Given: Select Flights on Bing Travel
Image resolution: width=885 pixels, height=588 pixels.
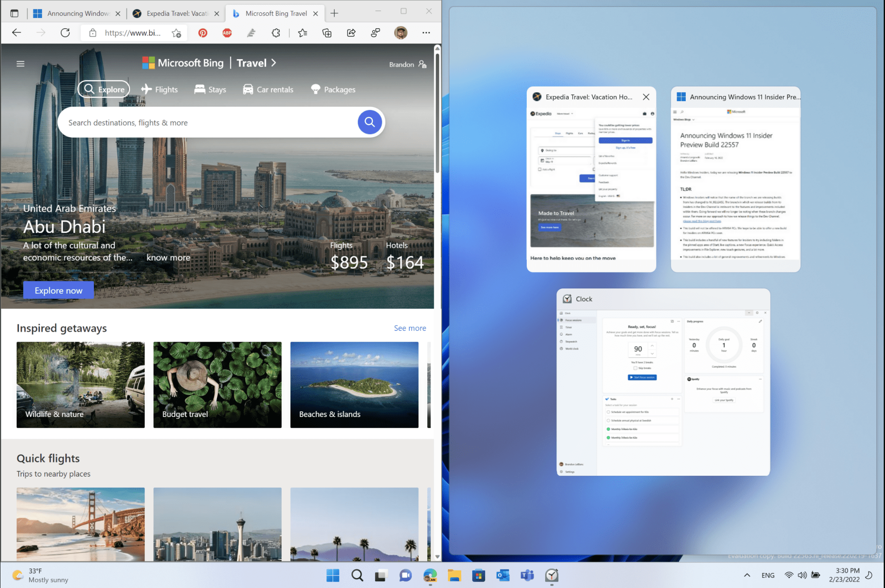Looking at the screenshot, I should (159, 89).
